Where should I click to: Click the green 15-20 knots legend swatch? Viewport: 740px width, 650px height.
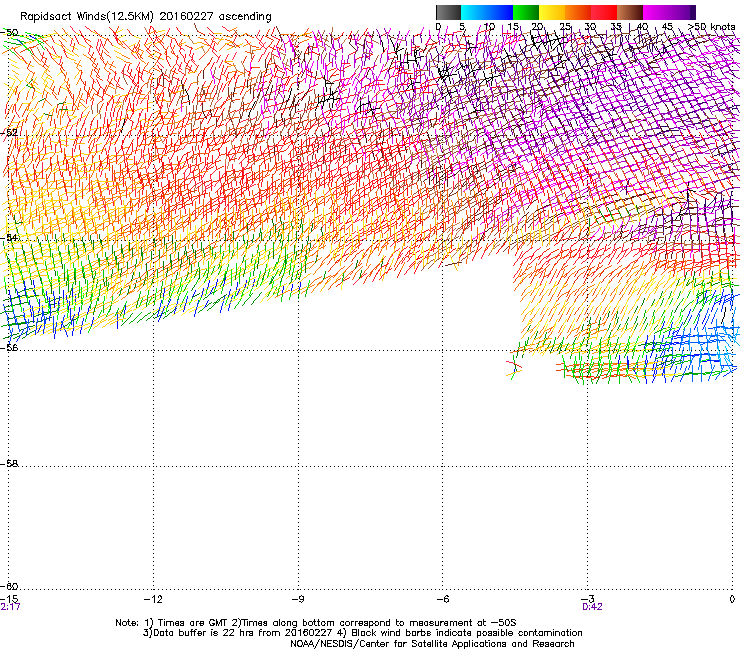526,12
